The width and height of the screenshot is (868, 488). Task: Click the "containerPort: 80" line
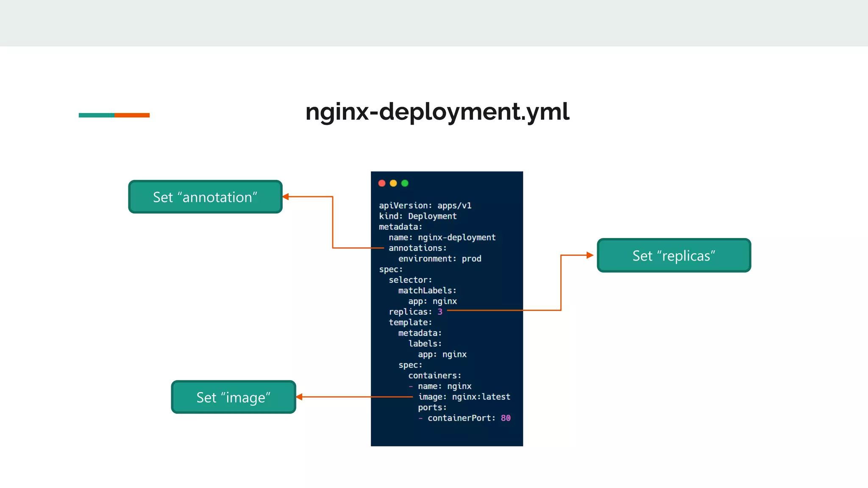pos(469,418)
